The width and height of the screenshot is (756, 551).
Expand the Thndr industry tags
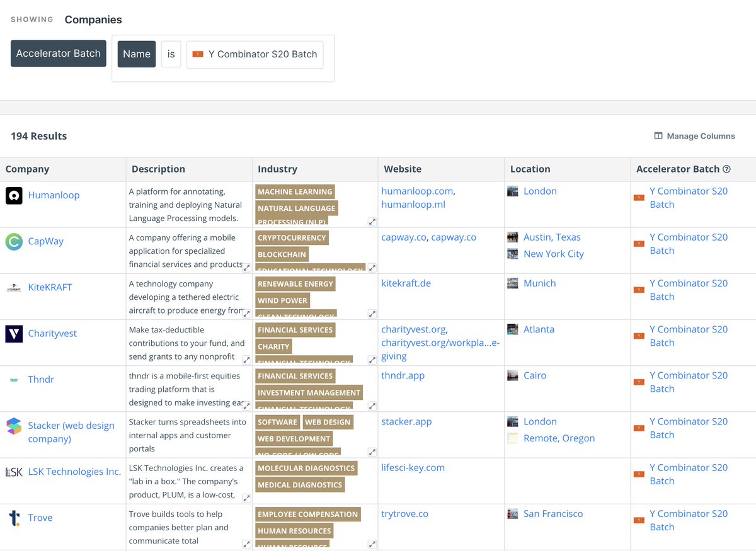pyautogui.click(x=372, y=406)
